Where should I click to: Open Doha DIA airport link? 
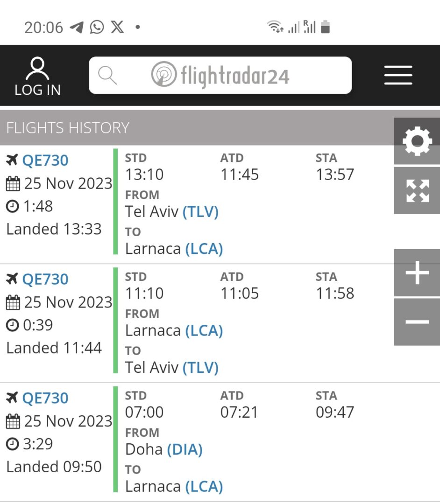(x=185, y=449)
